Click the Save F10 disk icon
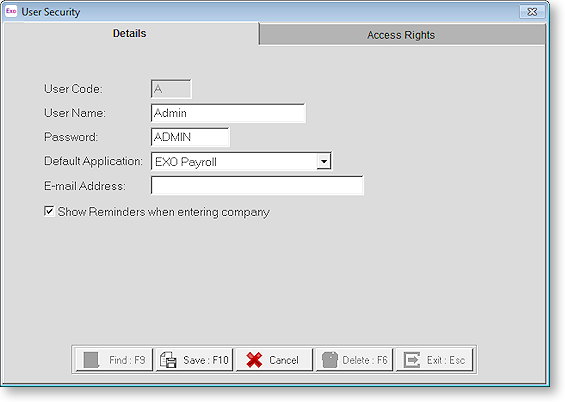Viewport: 565px width, 402px height. 168,360
